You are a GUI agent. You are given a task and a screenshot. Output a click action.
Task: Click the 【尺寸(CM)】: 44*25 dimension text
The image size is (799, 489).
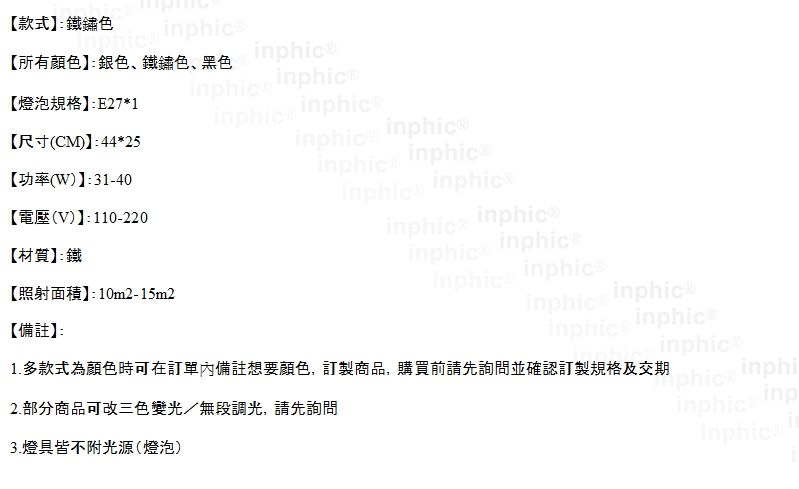pyautogui.click(x=75, y=142)
